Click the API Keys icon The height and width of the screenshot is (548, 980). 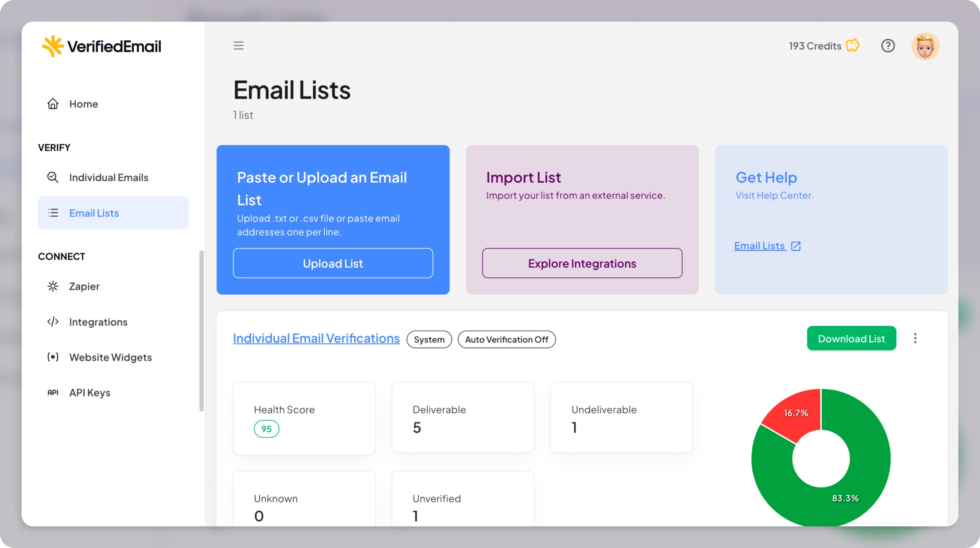[53, 392]
